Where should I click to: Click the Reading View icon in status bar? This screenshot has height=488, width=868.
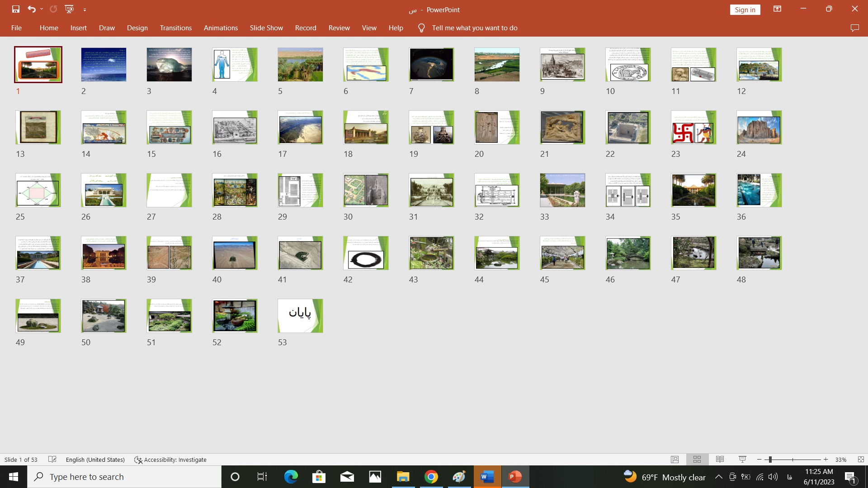tap(719, 459)
